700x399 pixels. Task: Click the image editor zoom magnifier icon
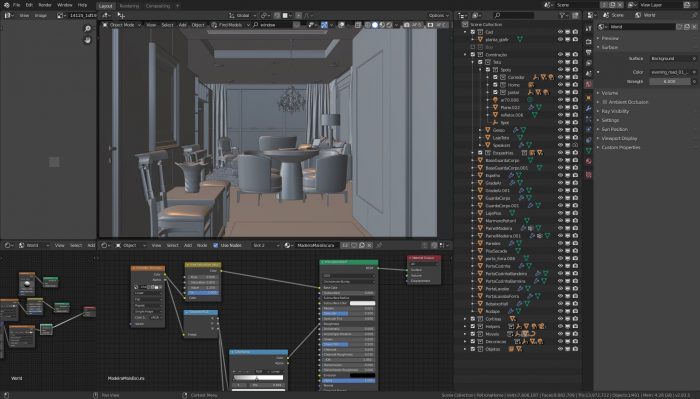click(x=88, y=29)
